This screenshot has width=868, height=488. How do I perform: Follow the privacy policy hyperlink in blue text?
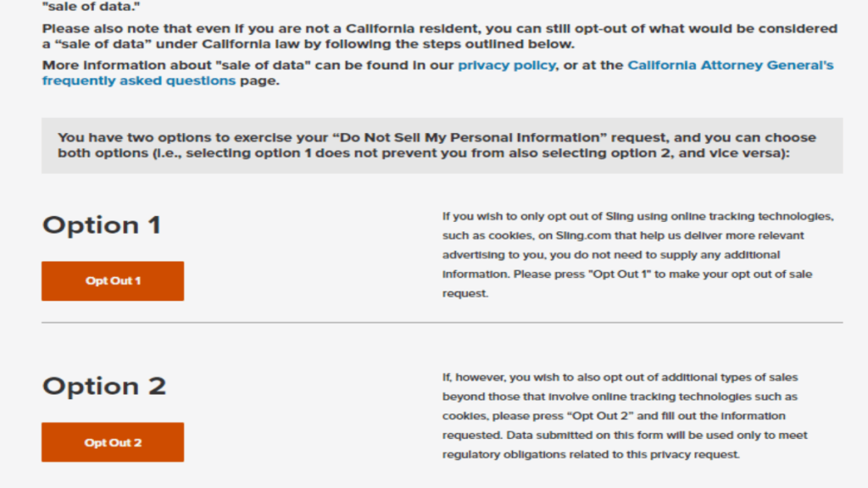[x=504, y=64]
